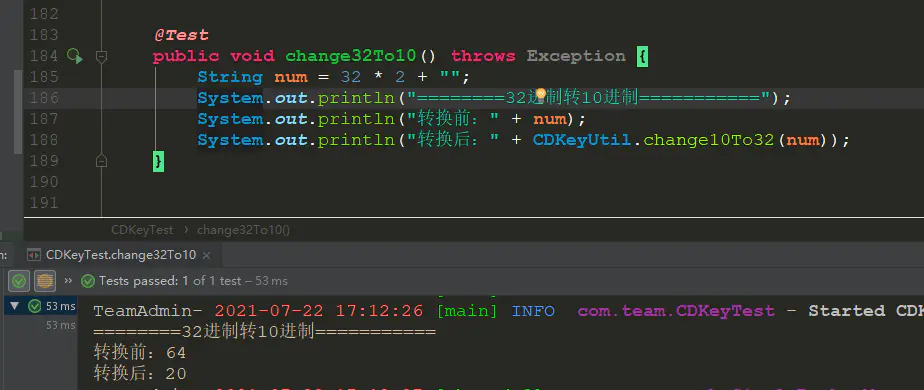Click the green check icon beside Tests passed
Image resolution: width=924 pixels, height=390 pixels.
coord(88,281)
